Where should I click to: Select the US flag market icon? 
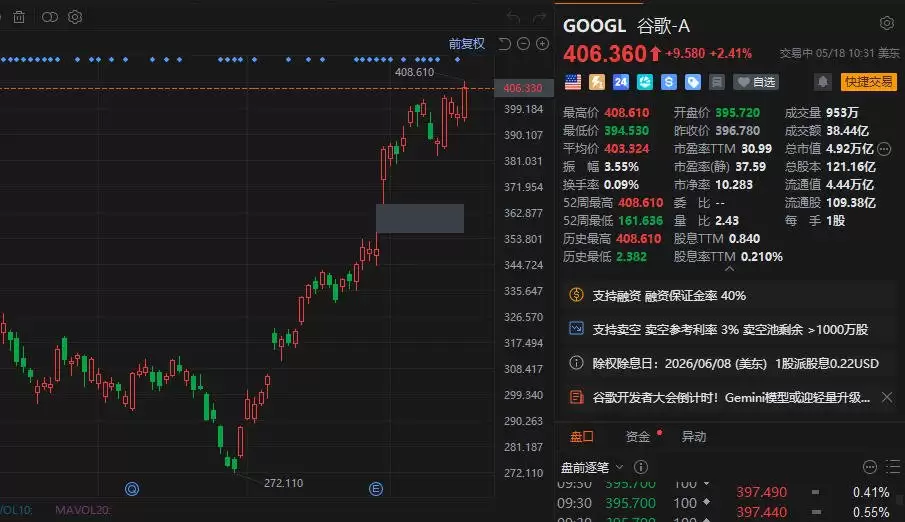573,82
